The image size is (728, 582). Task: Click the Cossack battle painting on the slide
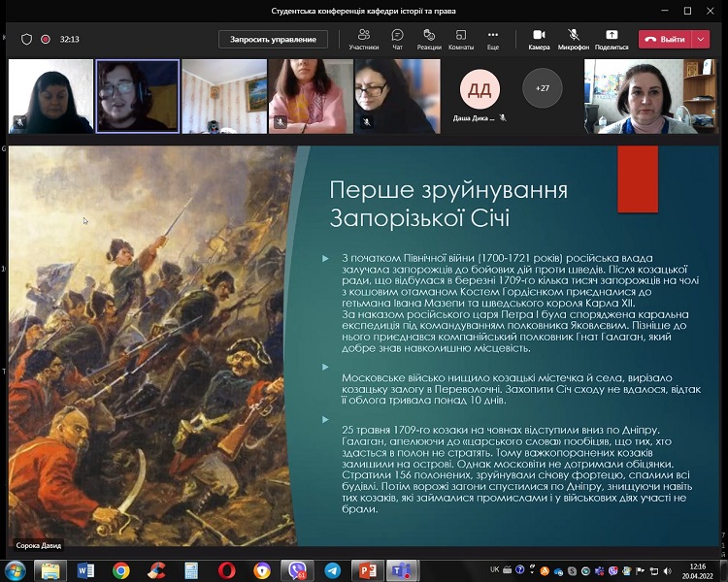[152, 345]
